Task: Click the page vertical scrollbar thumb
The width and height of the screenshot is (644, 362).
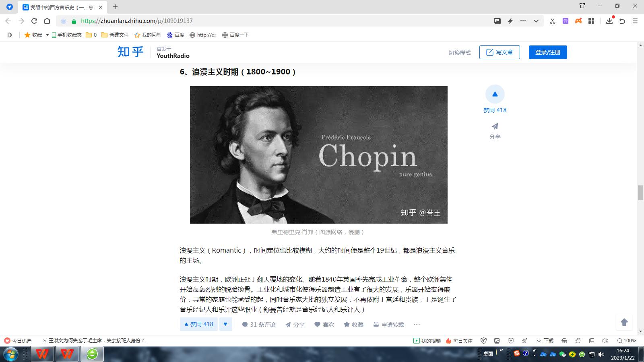Action: (x=640, y=193)
